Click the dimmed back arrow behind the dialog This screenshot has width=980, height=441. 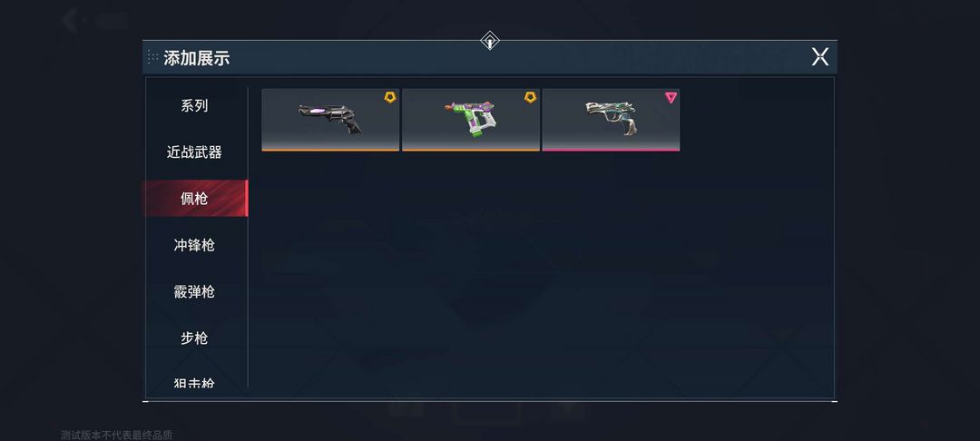70,21
